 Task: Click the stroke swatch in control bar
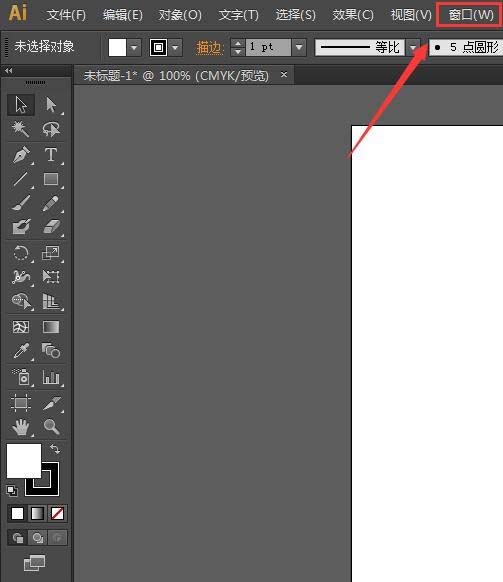[158, 48]
